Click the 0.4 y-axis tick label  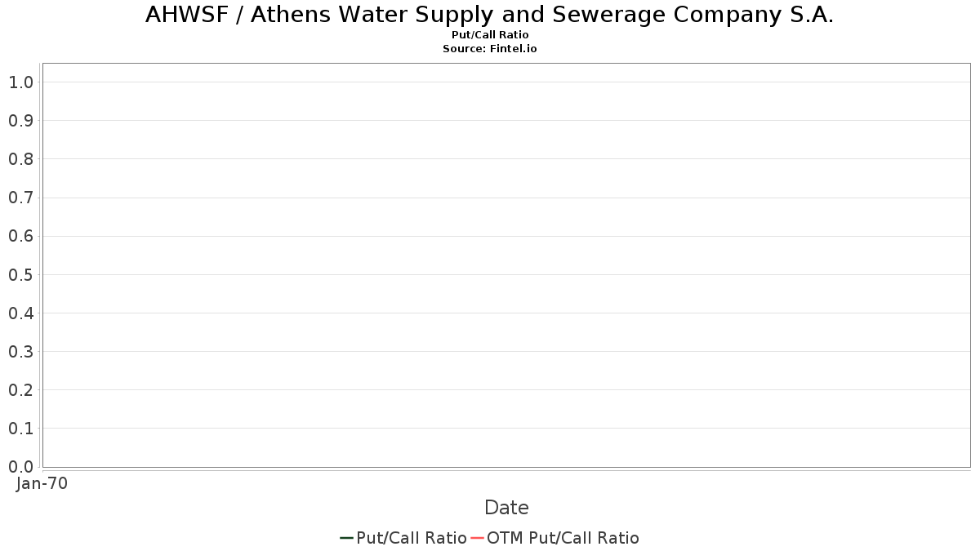tap(21, 313)
